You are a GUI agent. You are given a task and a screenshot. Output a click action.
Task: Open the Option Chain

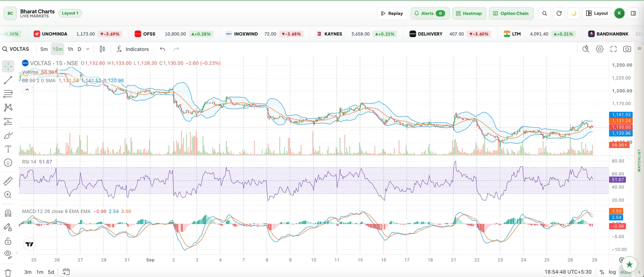pos(511,13)
